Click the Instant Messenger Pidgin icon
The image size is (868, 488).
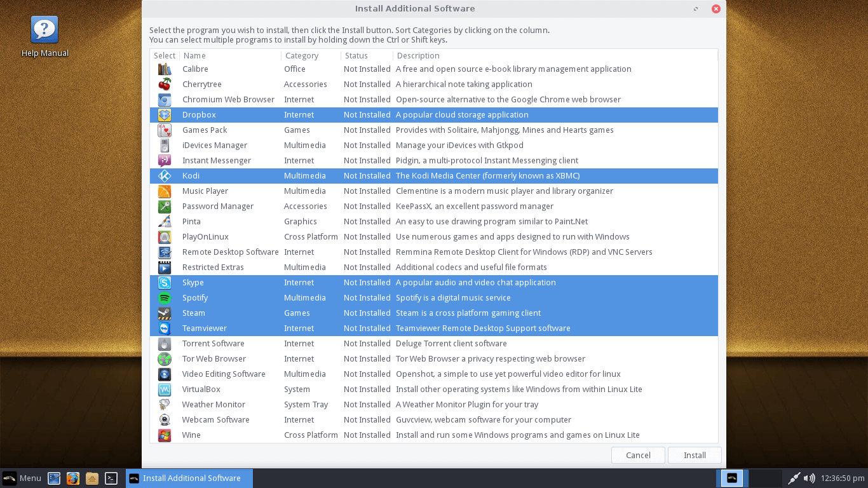(165, 161)
